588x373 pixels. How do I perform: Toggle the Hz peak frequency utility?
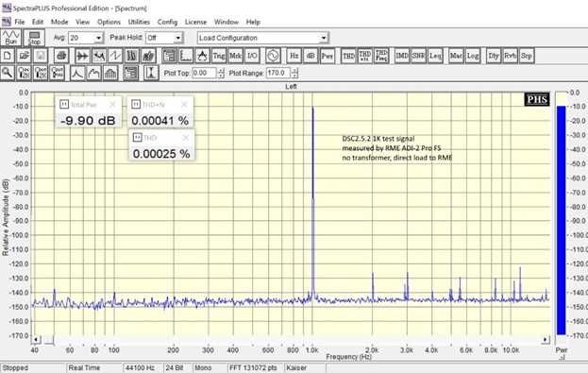pyautogui.click(x=294, y=56)
